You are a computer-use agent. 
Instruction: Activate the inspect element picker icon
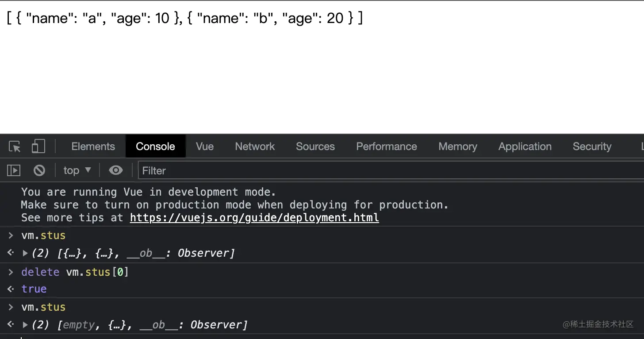[x=15, y=146]
